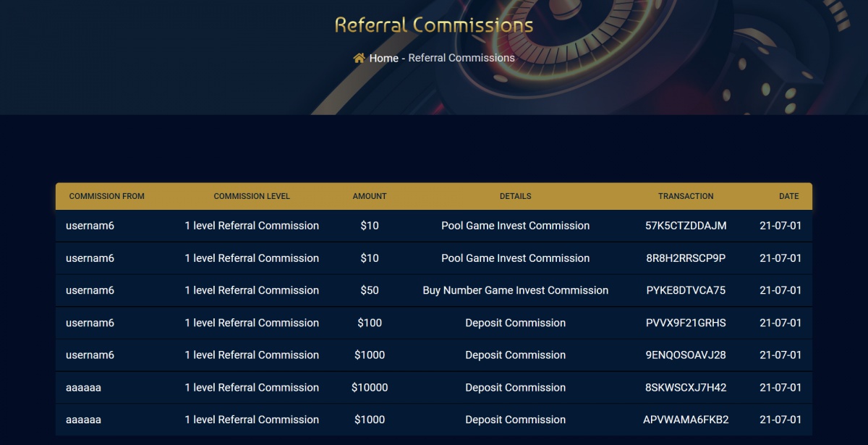Viewport: 868px width, 445px height.
Task: Select transaction ID 8SKWSCXJ7H42
Action: pos(686,387)
